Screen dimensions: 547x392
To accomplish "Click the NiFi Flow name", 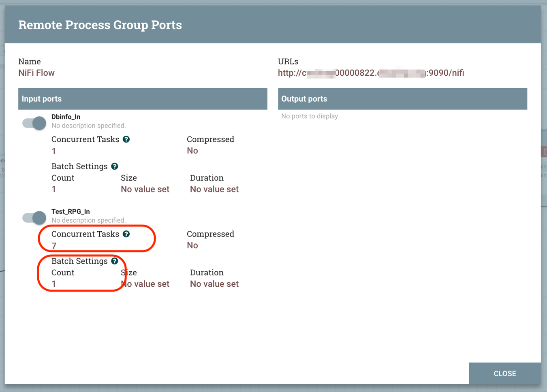I will (x=36, y=73).
